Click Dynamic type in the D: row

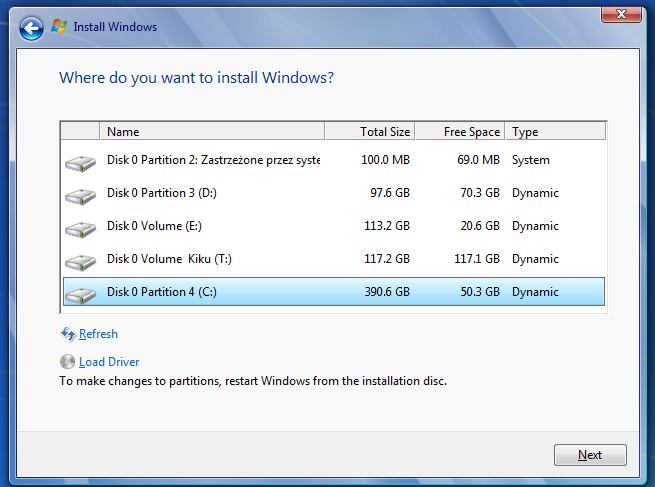[535, 193]
